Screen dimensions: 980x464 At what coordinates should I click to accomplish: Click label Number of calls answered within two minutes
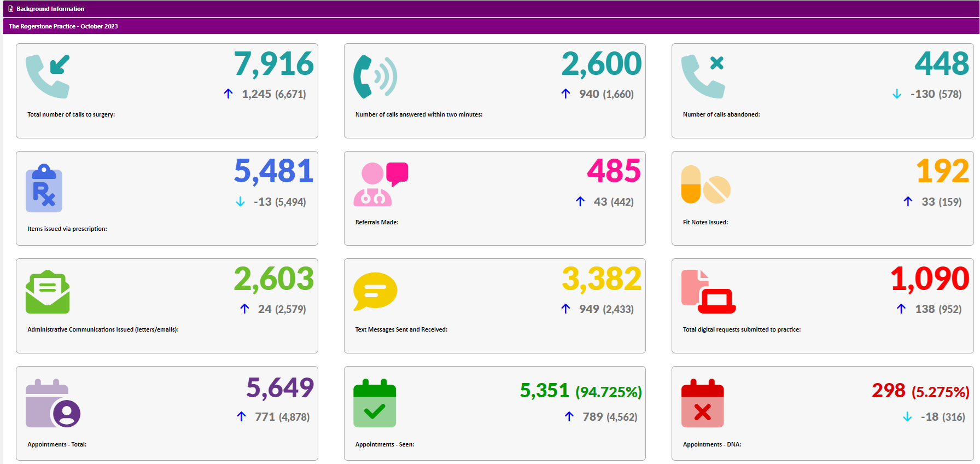(x=419, y=114)
